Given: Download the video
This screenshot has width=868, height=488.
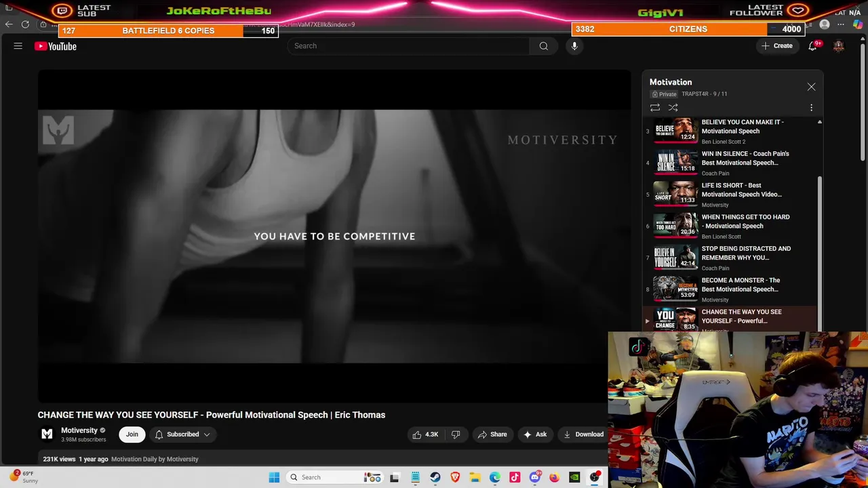Looking at the screenshot, I should [583, 434].
